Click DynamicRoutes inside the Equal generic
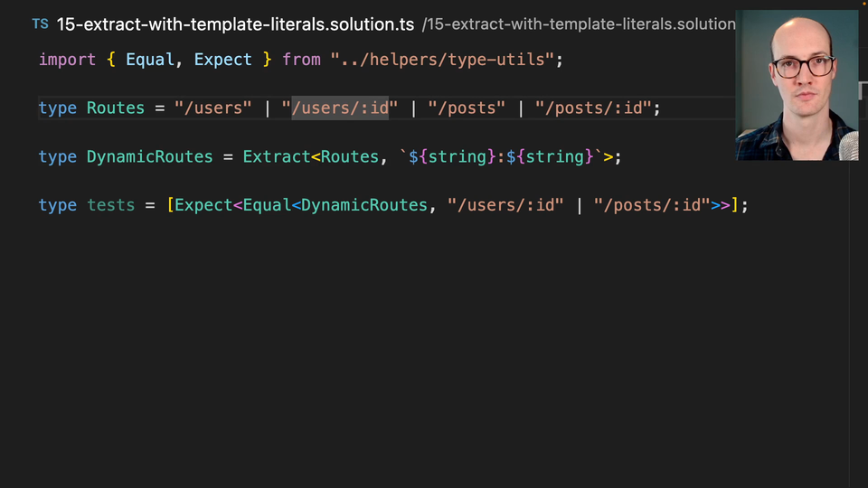The width and height of the screenshot is (868, 488). click(364, 206)
